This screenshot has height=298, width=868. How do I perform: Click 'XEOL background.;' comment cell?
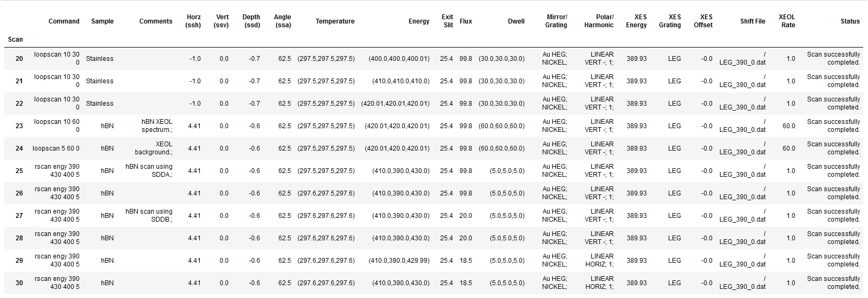coord(154,148)
